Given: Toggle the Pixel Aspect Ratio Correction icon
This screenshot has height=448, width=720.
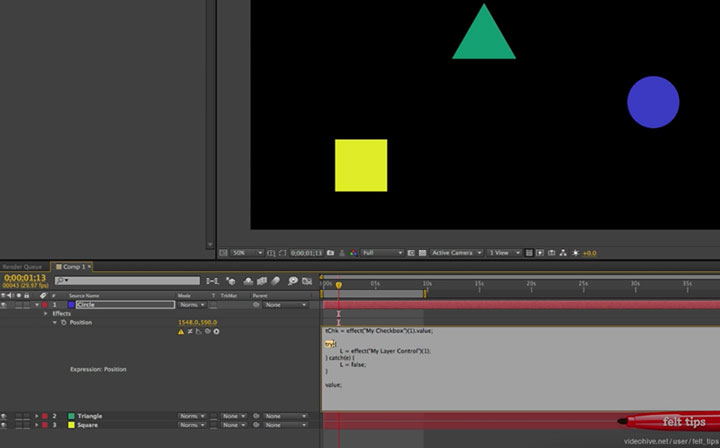Looking at the screenshot, I should coord(529,253).
